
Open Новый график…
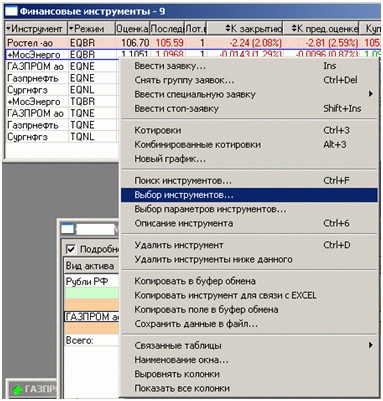click(x=249, y=159)
